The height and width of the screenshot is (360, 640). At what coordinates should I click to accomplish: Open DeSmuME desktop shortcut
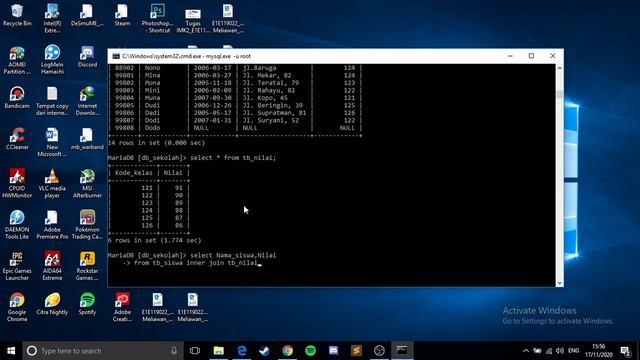coord(87,15)
